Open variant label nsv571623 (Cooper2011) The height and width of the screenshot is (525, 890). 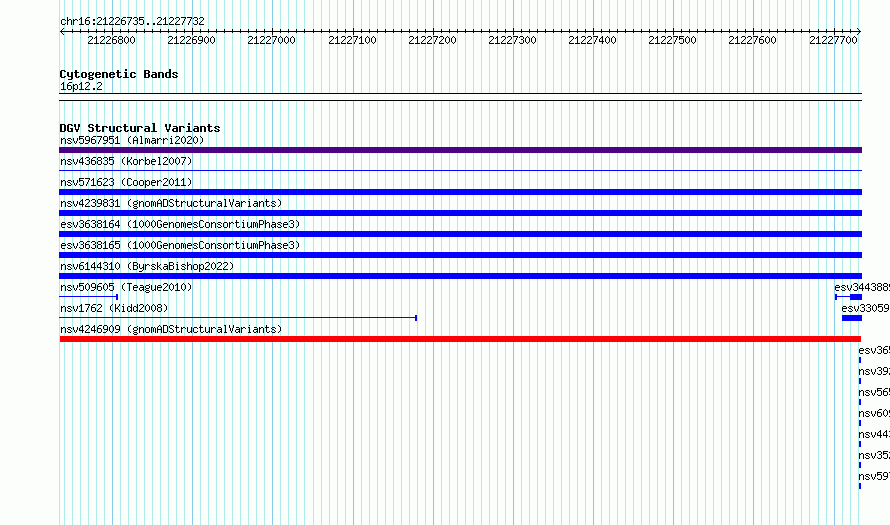(126, 182)
